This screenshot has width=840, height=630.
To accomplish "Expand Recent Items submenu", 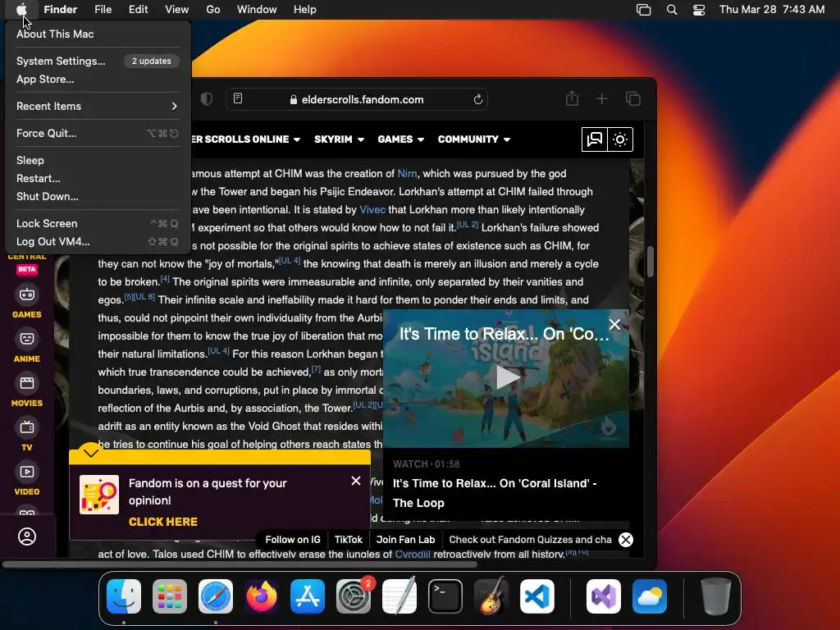I will point(98,106).
